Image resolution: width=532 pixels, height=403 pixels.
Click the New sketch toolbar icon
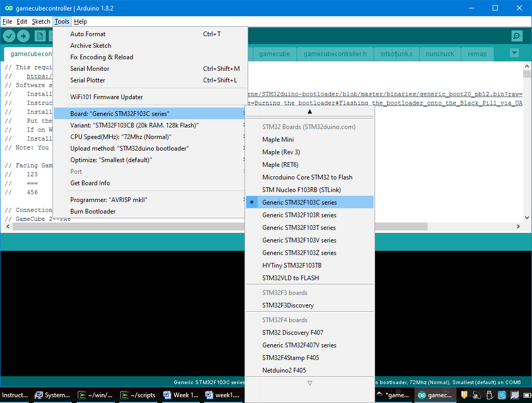(x=40, y=36)
